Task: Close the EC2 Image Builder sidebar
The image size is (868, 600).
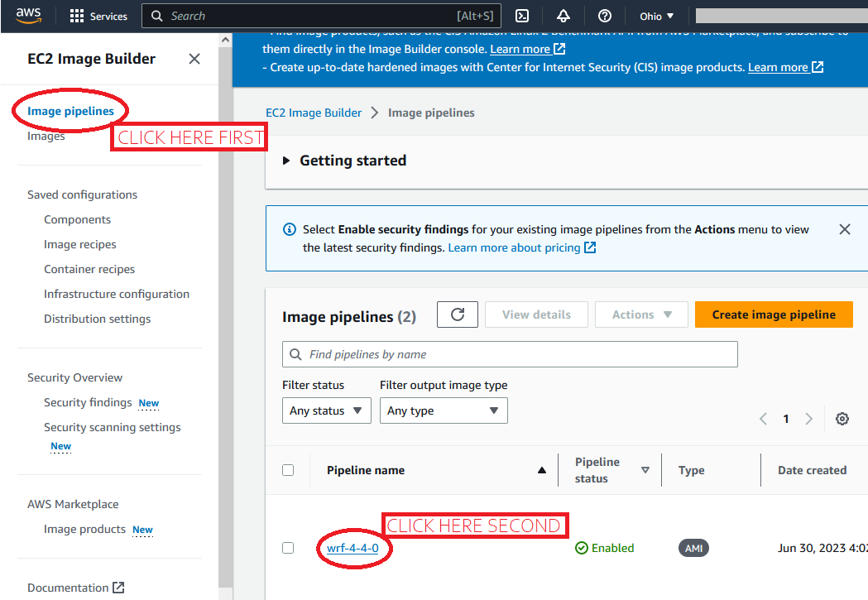Action: point(194,59)
